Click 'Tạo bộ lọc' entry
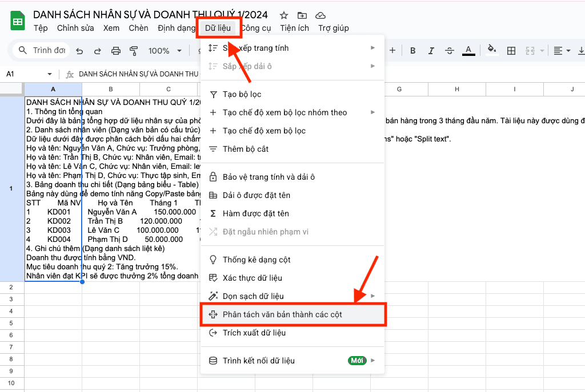Screen dimensions: 585x392 tap(242, 94)
